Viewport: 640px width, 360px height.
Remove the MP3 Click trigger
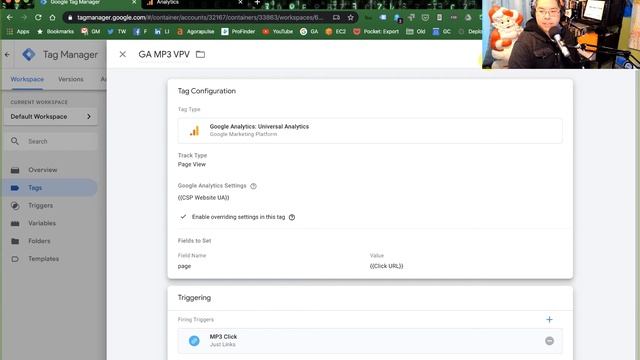point(549,341)
